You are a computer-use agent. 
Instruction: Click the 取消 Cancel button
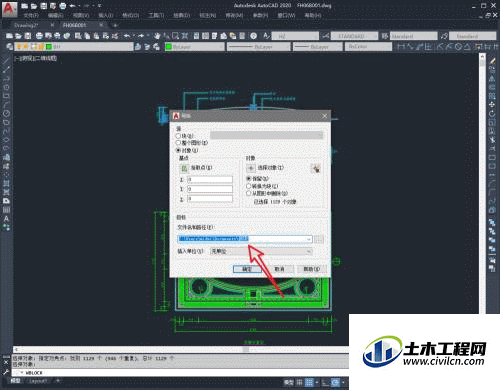tap(279, 269)
